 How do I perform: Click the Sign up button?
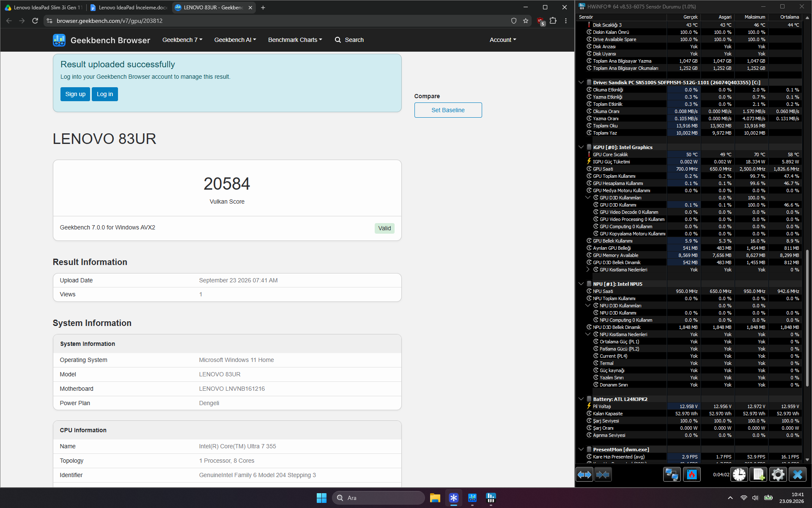coord(75,94)
